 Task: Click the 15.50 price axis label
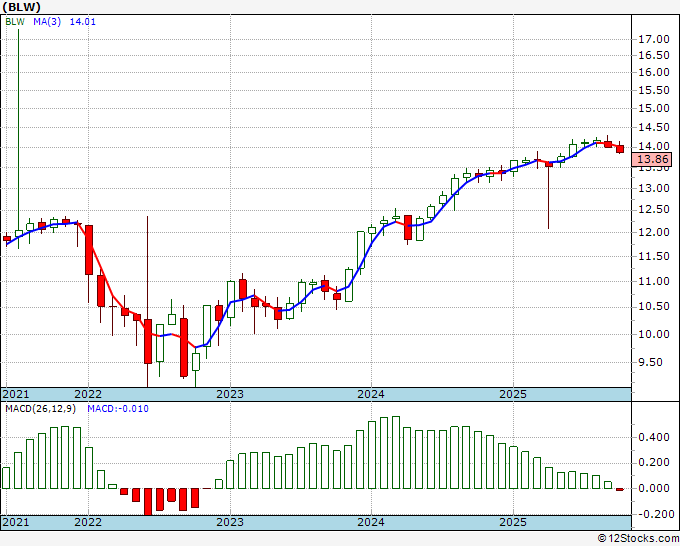(x=654, y=90)
